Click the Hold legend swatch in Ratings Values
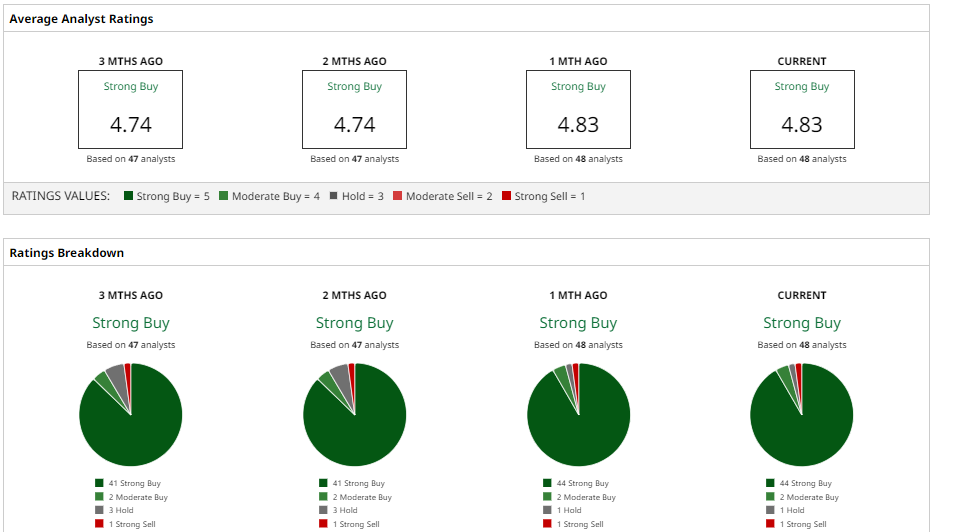 [334, 196]
